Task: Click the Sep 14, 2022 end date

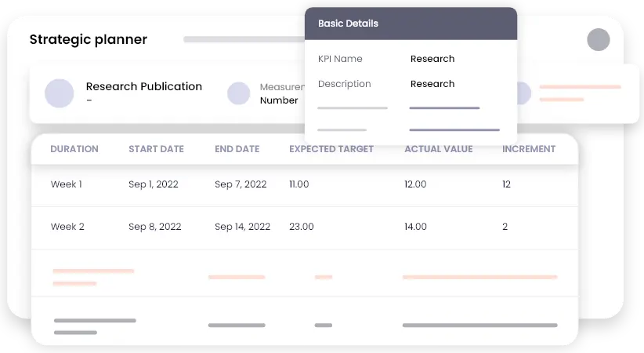Action: [243, 227]
